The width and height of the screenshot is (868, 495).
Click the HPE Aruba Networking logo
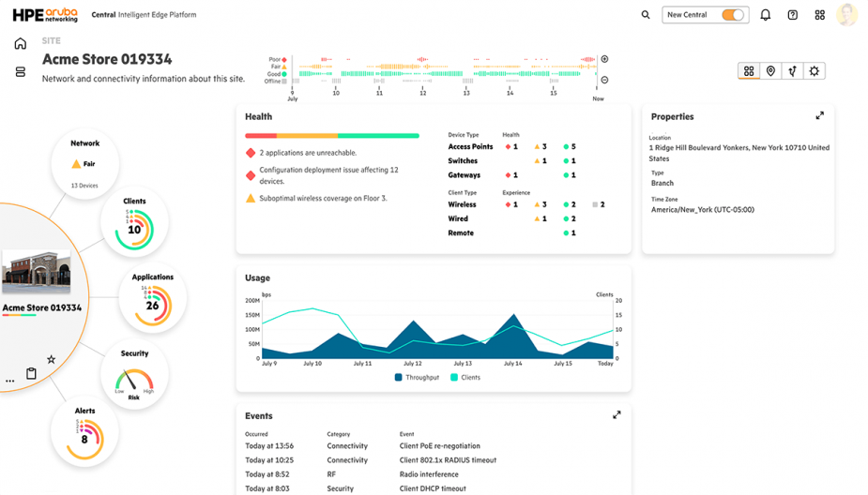click(45, 15)
